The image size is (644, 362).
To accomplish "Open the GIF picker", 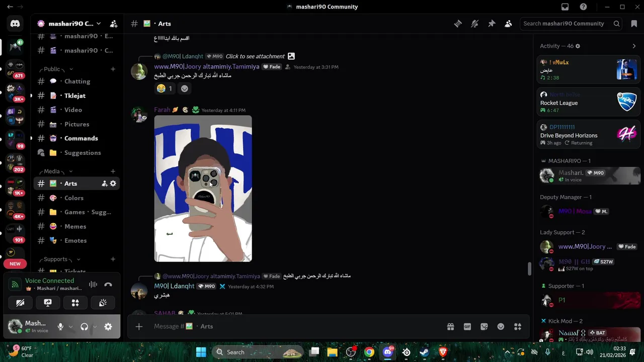I will pos(467,326).
